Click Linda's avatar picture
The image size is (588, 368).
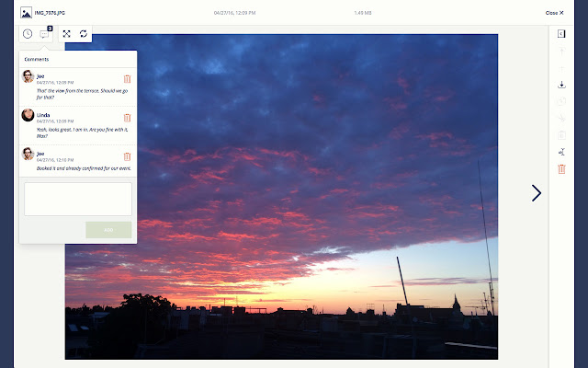(28, 115)
